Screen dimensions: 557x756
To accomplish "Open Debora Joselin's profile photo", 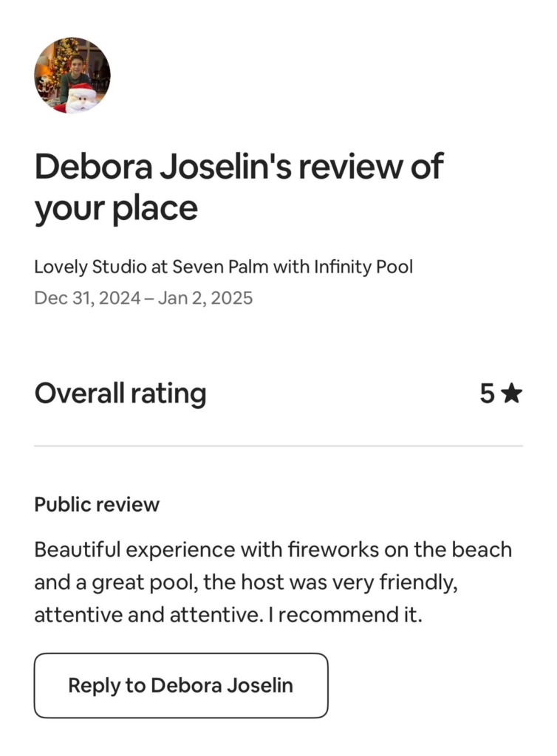I will 72,75.
